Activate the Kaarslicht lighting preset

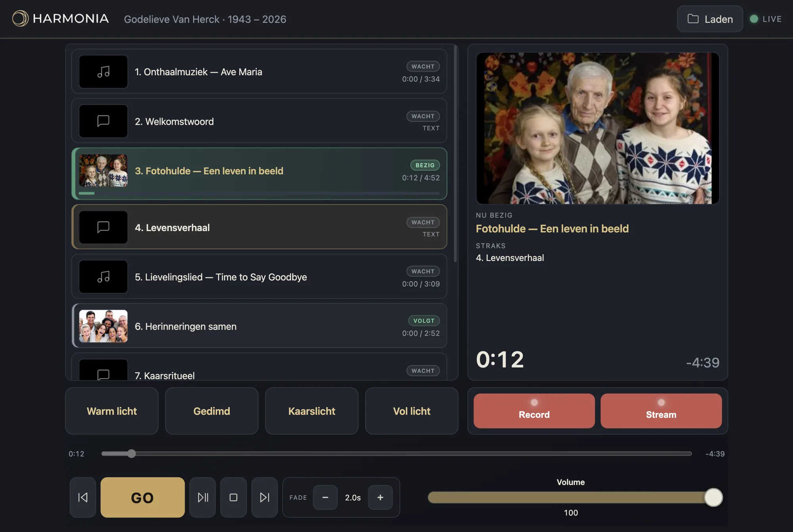pyautogui.click(x=312, y=411)
